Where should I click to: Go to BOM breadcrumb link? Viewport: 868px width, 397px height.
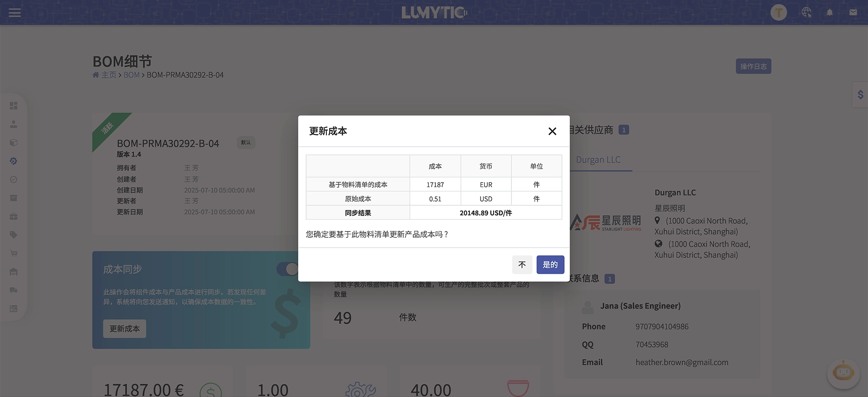132,75
